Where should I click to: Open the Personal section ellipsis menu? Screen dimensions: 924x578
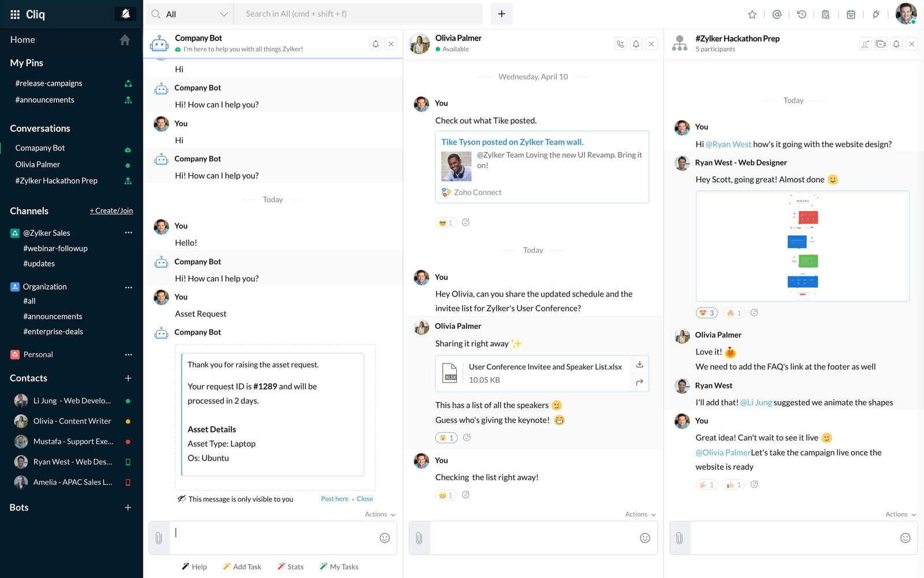coord(128,355)
